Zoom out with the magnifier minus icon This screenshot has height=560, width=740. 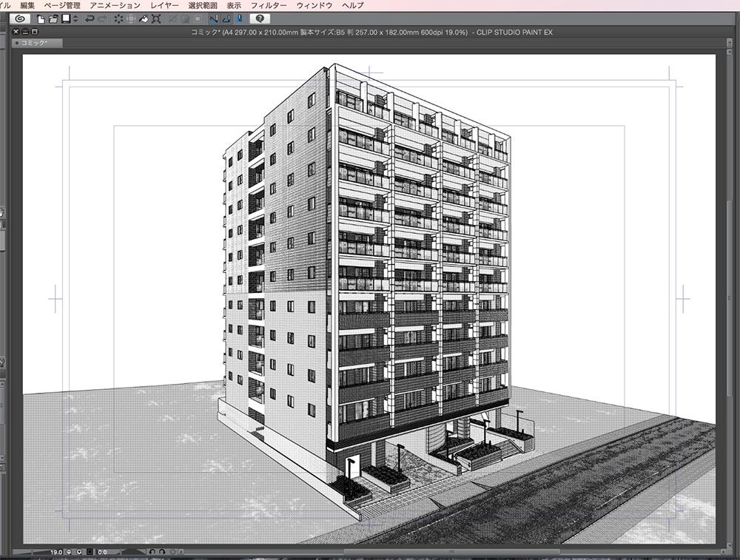(69, 551)
